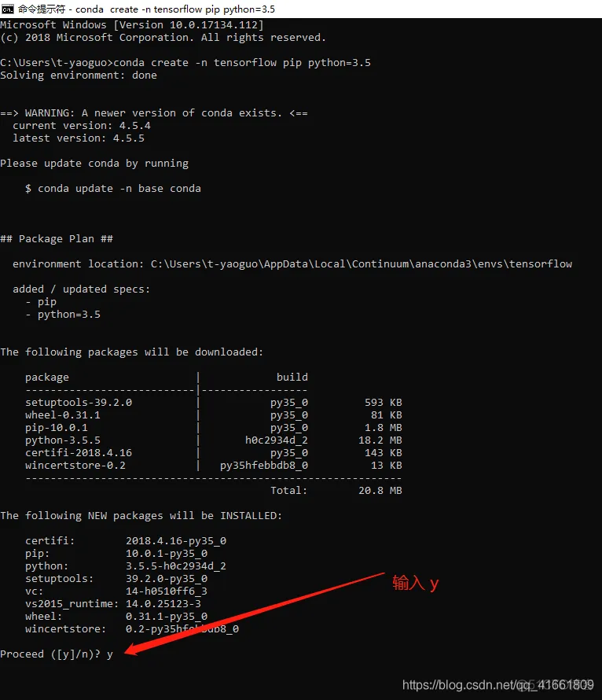
Task: Click the 'Proceed ([y]/n)?' prompt
Action: pyautogui.click(x=50, y=654)
